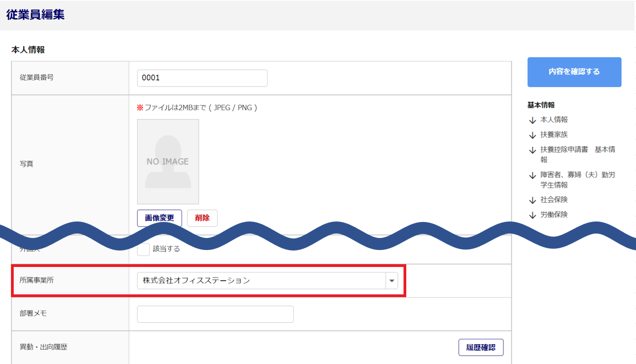Image resolution: width=636 pixels, height=364 pixels.
Task: Click the arrow icon beside 労働保険
Action: click(x=532, y=215)
